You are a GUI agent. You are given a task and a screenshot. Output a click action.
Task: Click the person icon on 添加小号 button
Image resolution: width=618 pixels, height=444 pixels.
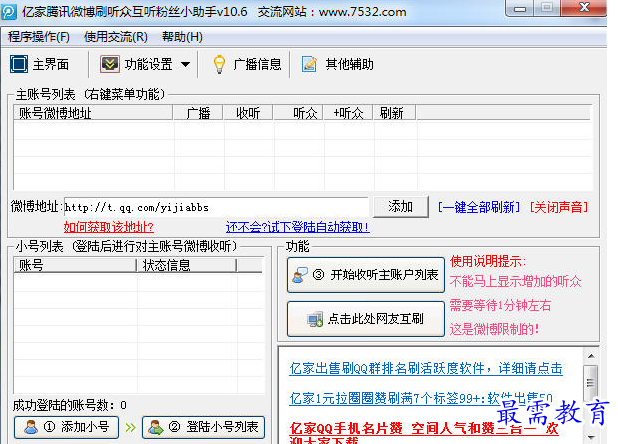pos(31,427)
